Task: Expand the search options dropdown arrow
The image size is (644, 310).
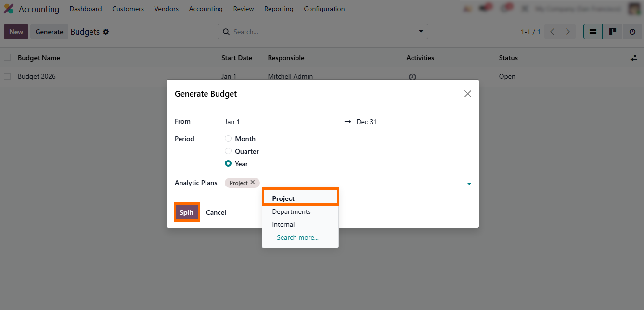Action: point(421,32)
